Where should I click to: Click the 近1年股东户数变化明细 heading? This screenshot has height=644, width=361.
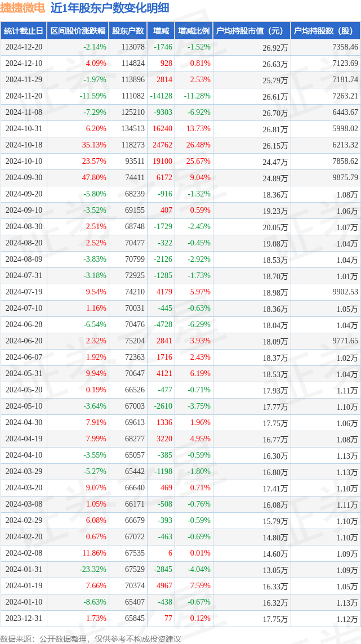pos(110,8)
